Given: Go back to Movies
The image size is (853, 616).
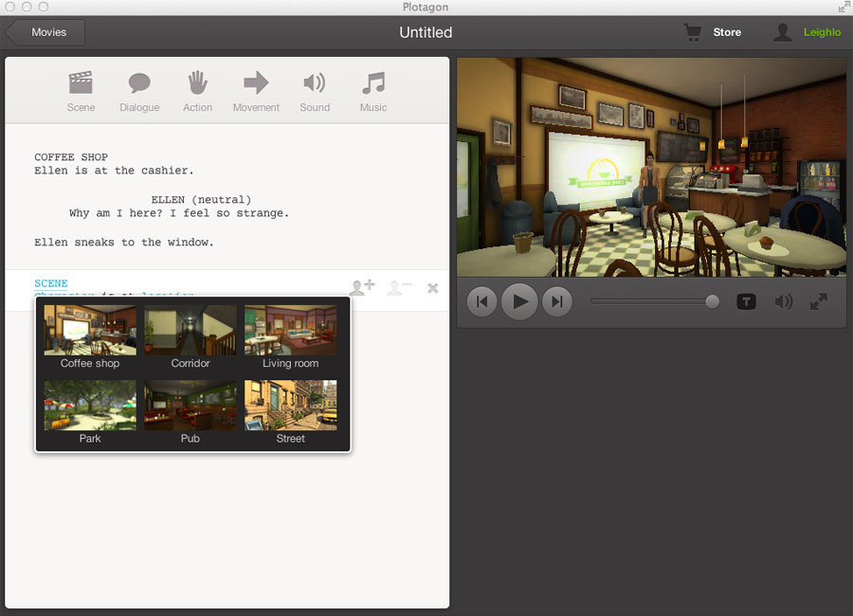Looking at the screenshot, I should pos(45,32).
